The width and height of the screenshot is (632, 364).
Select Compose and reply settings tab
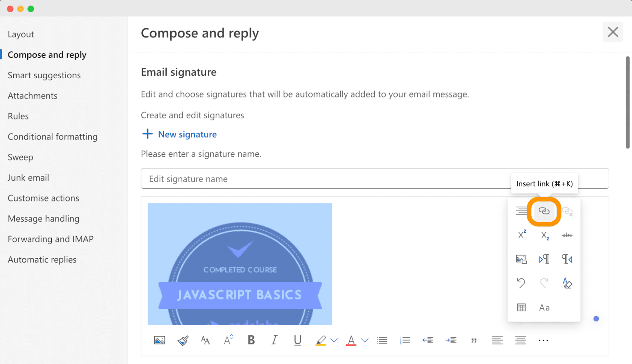coord(47,54)
